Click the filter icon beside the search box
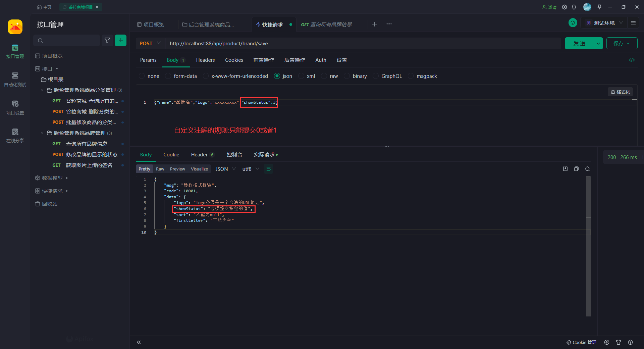644x349 pixels. [x=107, y=41]
